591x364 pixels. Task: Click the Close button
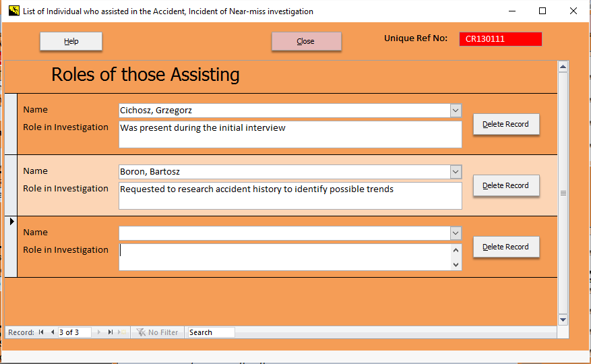[306, 41]
